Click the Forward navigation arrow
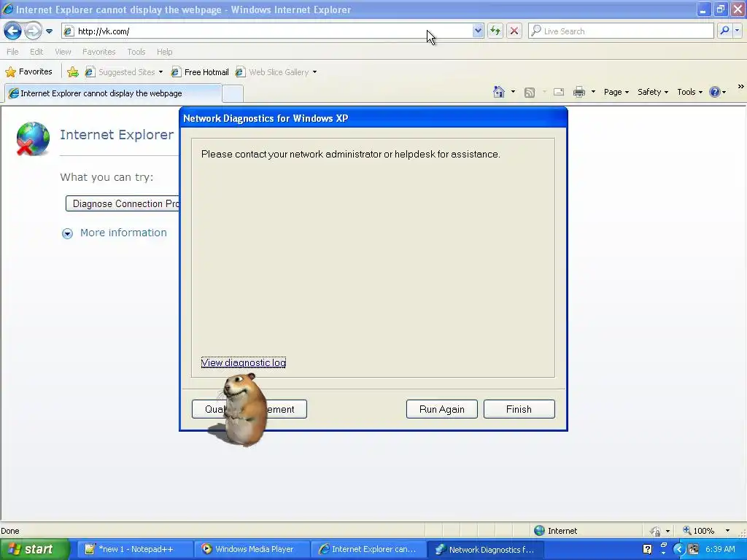The width and height of the screenshot is (747, 560). click(x=33, y=31)
